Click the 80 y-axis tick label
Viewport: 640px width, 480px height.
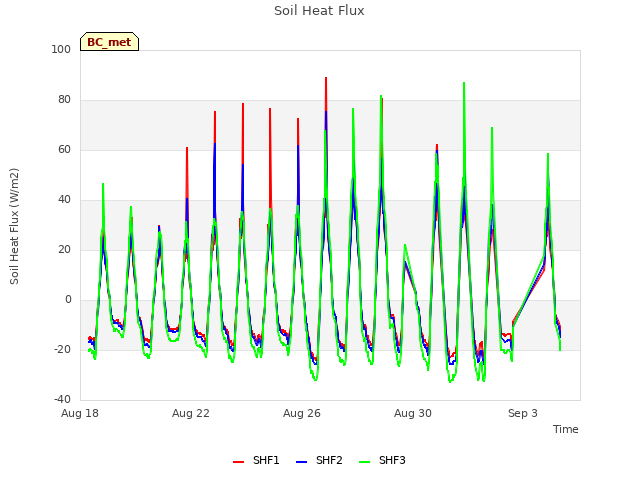(x=64, y=100)
